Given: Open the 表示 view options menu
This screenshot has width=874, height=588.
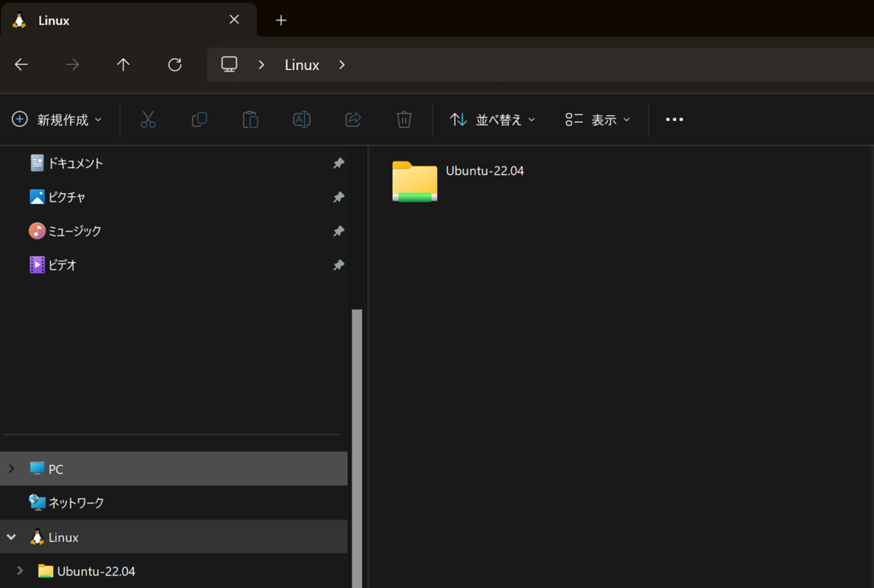Looking at the screenshot, I should [597, 119].
